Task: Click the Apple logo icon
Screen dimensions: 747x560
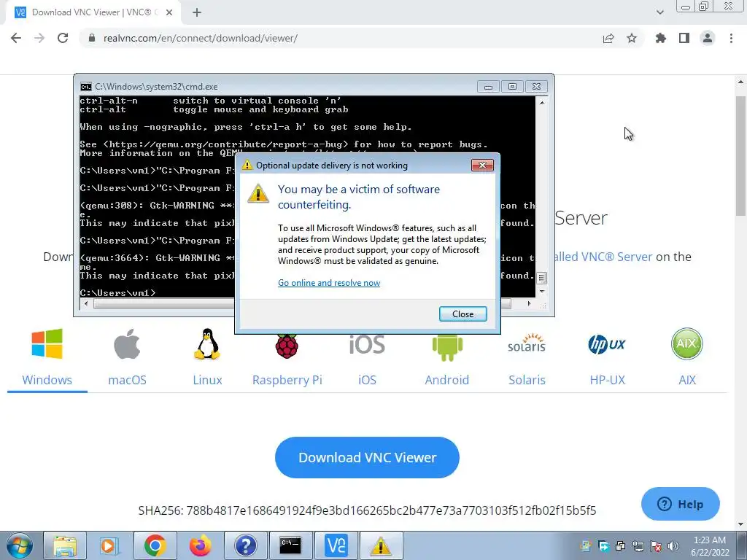Action: coord(127,343)
